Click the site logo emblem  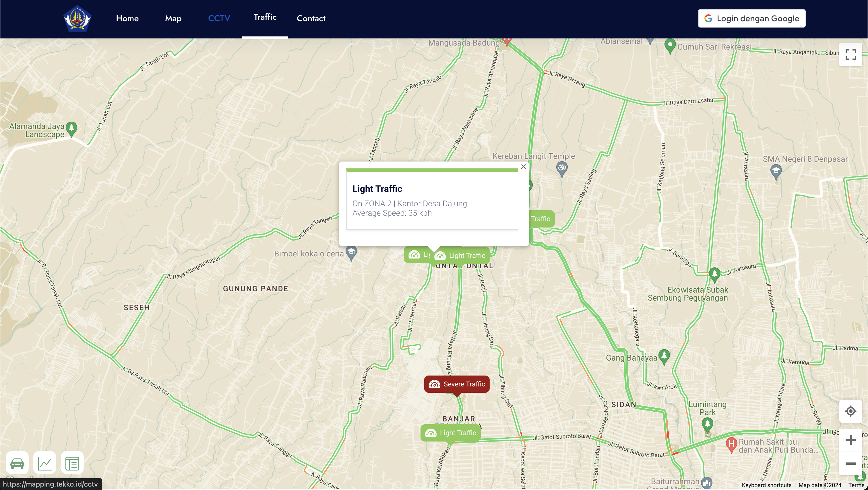point(77,19)
